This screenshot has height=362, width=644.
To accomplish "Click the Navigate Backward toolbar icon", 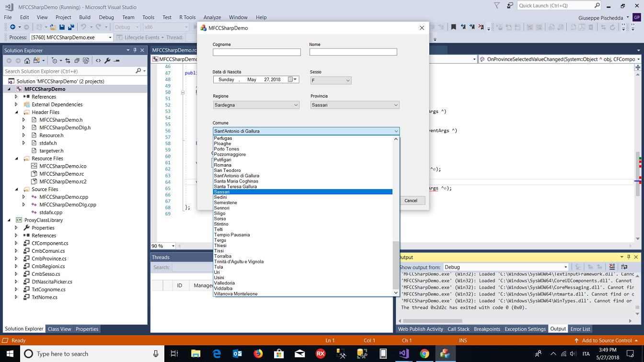I will point(12,27).
